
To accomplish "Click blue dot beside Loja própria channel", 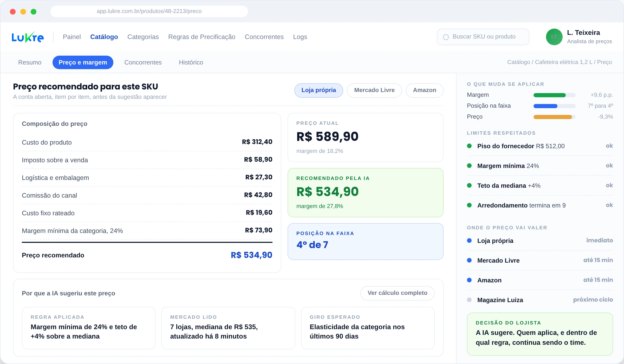I will 469,240.
